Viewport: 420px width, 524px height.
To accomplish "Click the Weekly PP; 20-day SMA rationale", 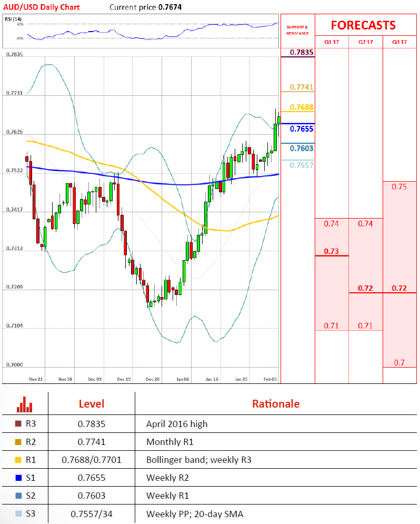I will click(195, 514).
